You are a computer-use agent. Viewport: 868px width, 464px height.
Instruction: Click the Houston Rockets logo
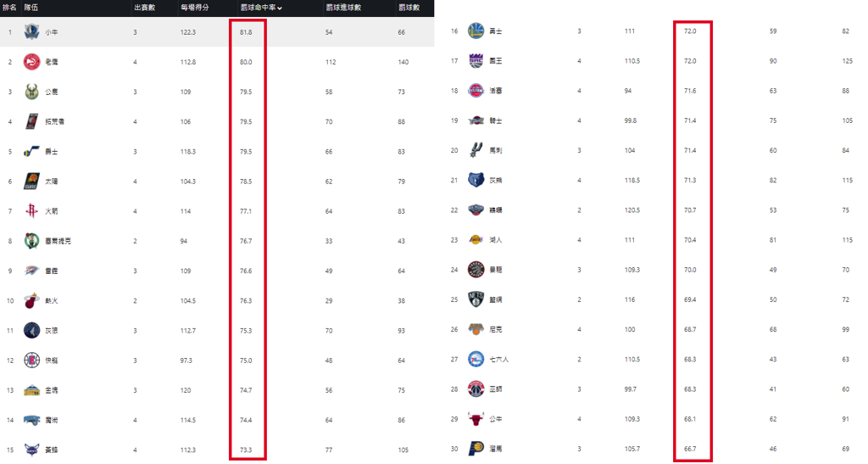click(x=31, y=211)
